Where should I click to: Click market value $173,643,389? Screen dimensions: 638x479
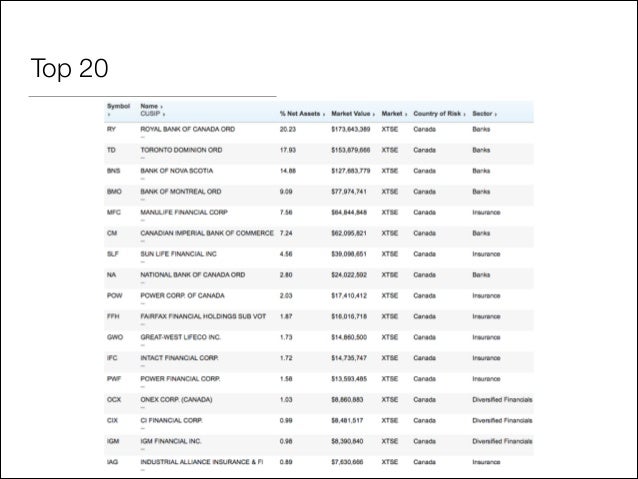click(350, 129)
